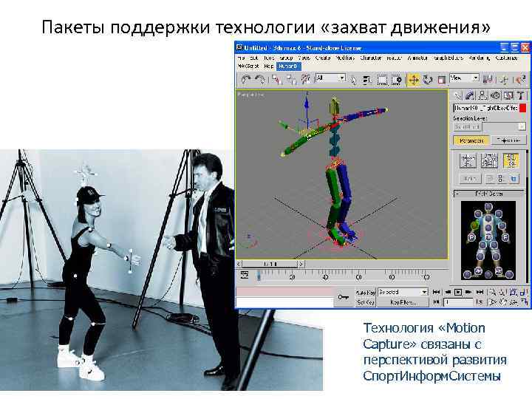This screenshot has width=532, height=399.
Task: Open the Rendering menu
Action: coord(479,58)
